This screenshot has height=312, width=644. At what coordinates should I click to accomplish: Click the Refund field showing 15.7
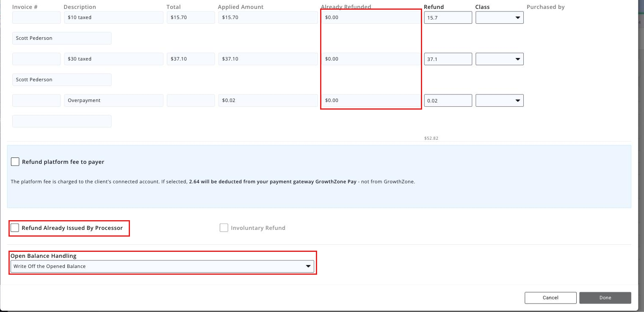448,17
